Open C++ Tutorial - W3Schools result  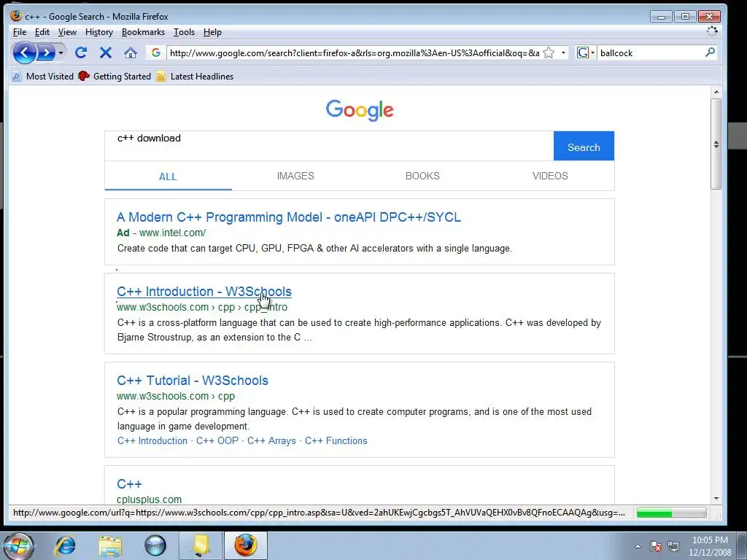click(x=193, y=381)
